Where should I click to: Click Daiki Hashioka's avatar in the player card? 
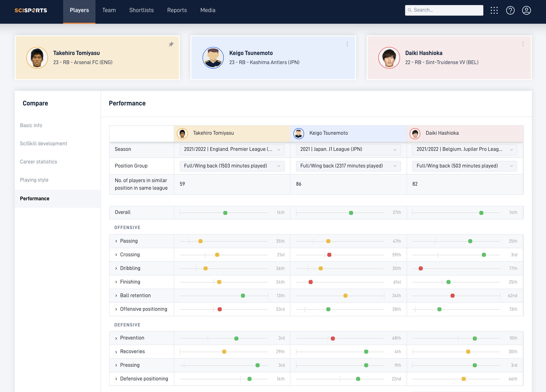click(x=389, y=58)
